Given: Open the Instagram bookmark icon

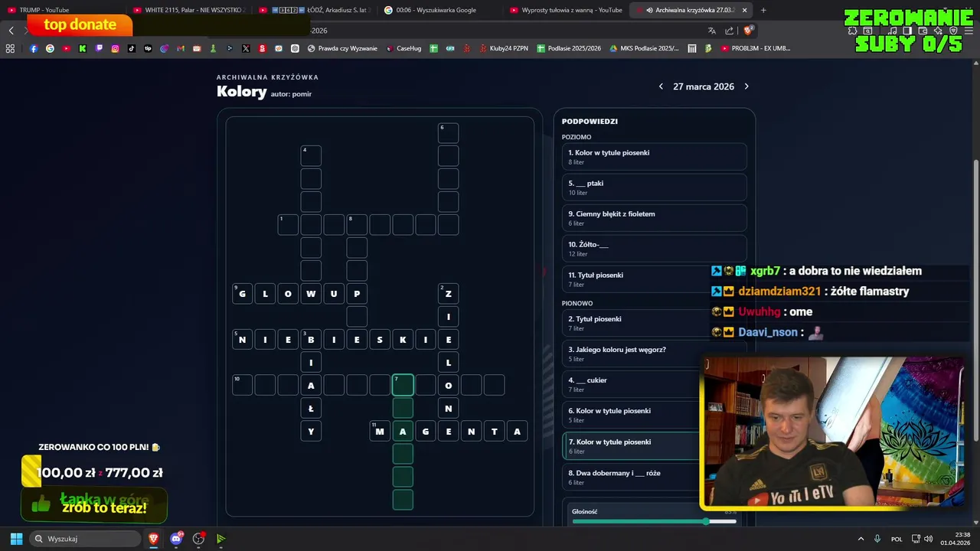Looking at the screenshot, I should click(116, 48).
